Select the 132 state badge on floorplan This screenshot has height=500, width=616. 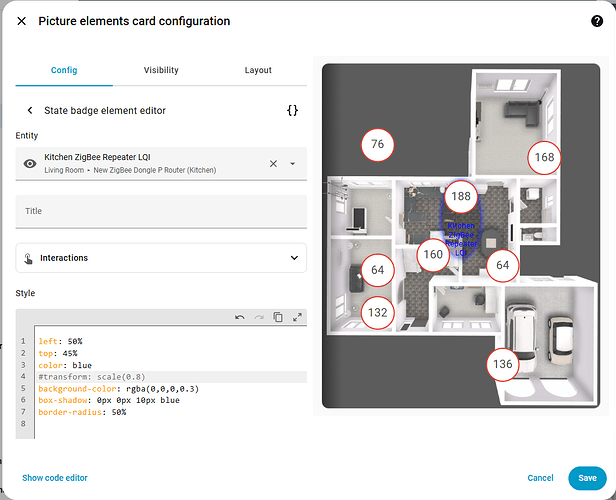377,313
